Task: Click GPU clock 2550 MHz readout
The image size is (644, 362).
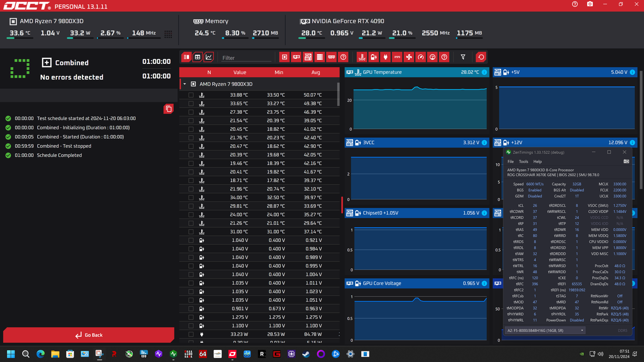Action: pos(436,33)
